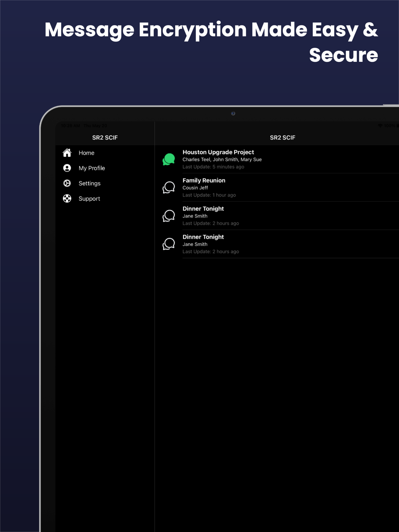
Task: Click the My Profile person icon
Action: coord(67,168)
